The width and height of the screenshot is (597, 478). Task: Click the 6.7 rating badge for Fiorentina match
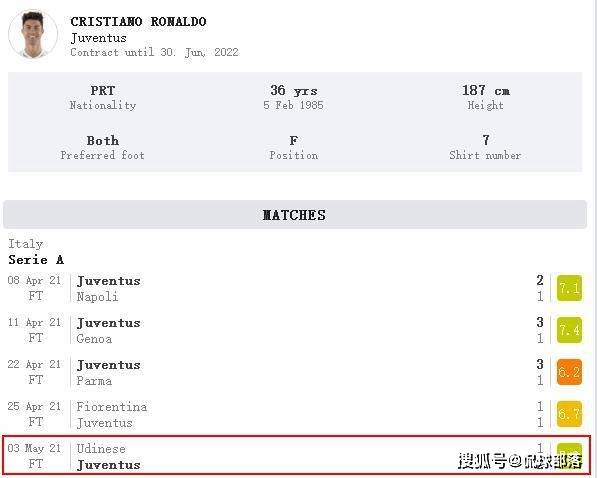[569, 414]
